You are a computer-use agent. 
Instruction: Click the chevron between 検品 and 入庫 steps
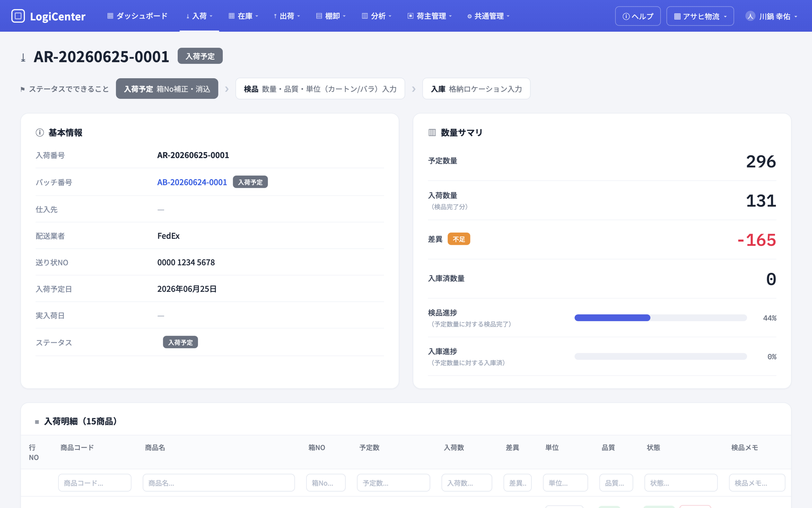coord(414,89)
